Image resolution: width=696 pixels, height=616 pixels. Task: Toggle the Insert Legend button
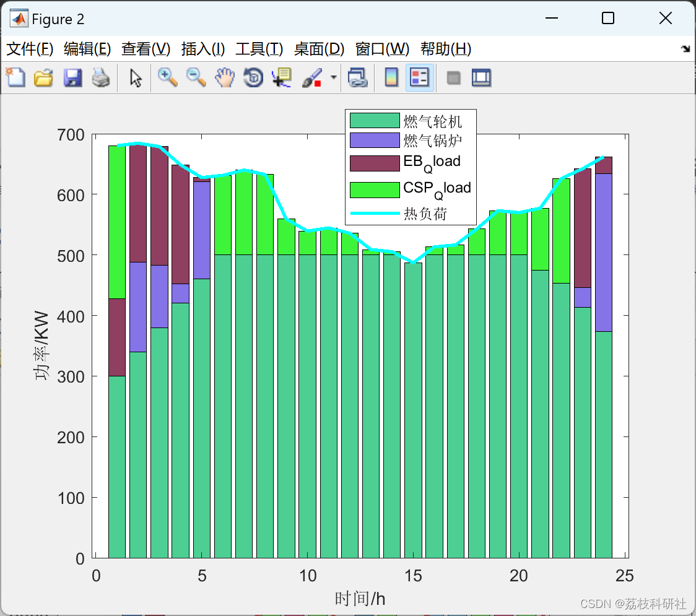(419, 77)
